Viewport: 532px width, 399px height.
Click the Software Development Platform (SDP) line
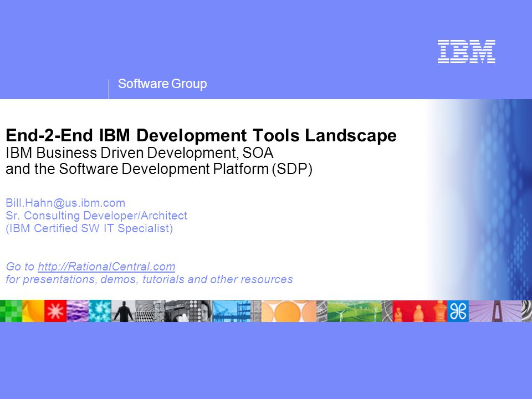click(159, 169)
